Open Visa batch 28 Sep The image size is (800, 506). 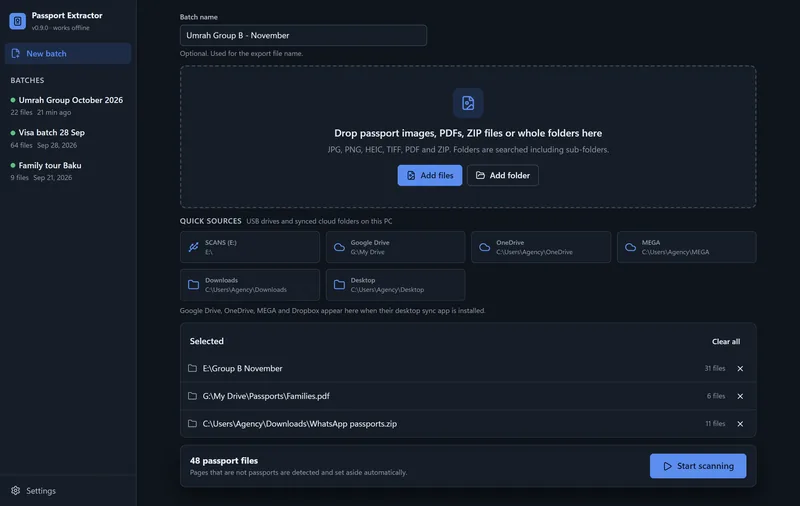tap(68, 138)
